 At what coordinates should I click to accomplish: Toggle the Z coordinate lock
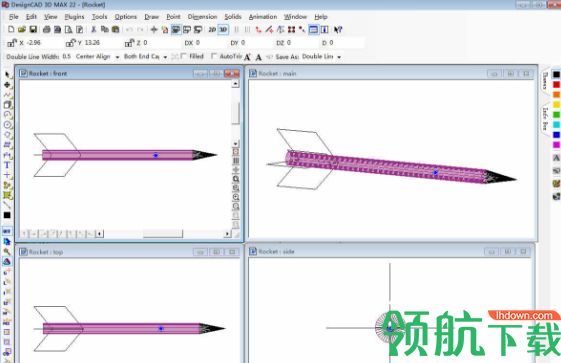tap(130, 43)
